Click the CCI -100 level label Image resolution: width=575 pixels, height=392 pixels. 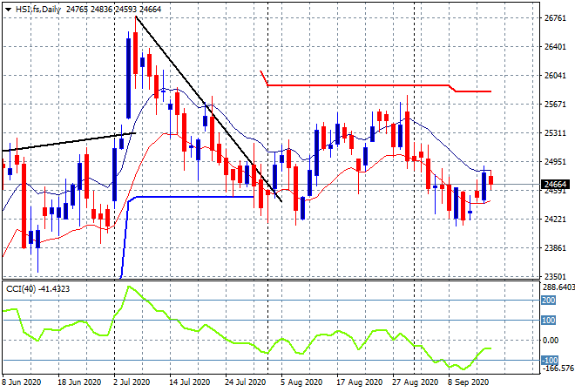[x=550, y=360]
